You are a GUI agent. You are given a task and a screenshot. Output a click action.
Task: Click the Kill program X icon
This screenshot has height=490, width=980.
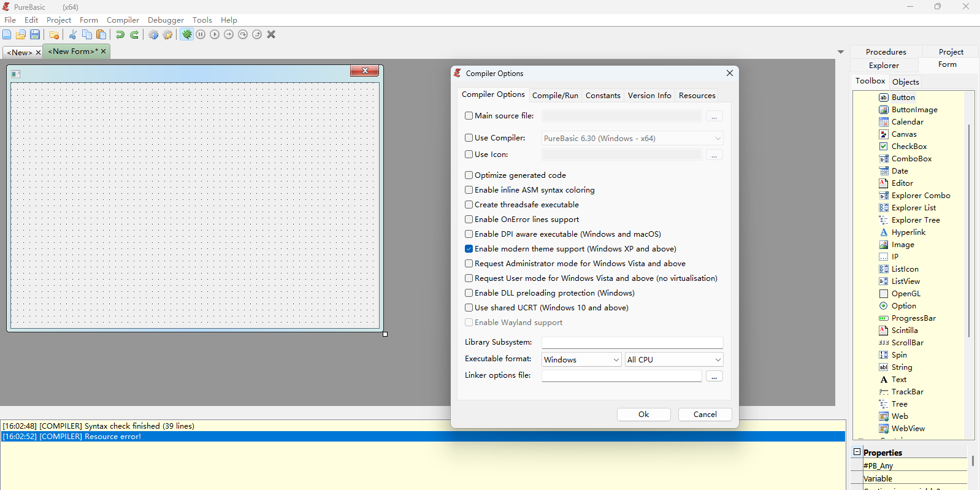(x=271, y=34)
